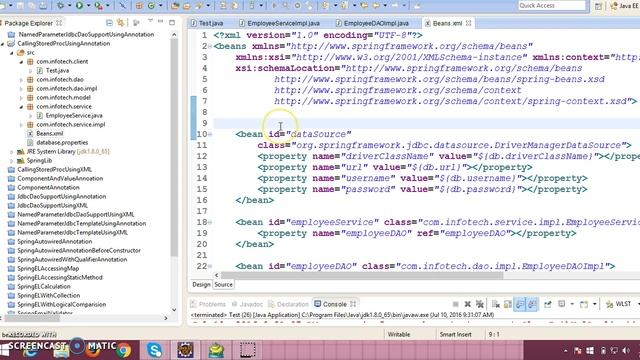Click Pin Console icon
Image resolution: width=640 pixels, height=360 pixels.
point(548,304)
